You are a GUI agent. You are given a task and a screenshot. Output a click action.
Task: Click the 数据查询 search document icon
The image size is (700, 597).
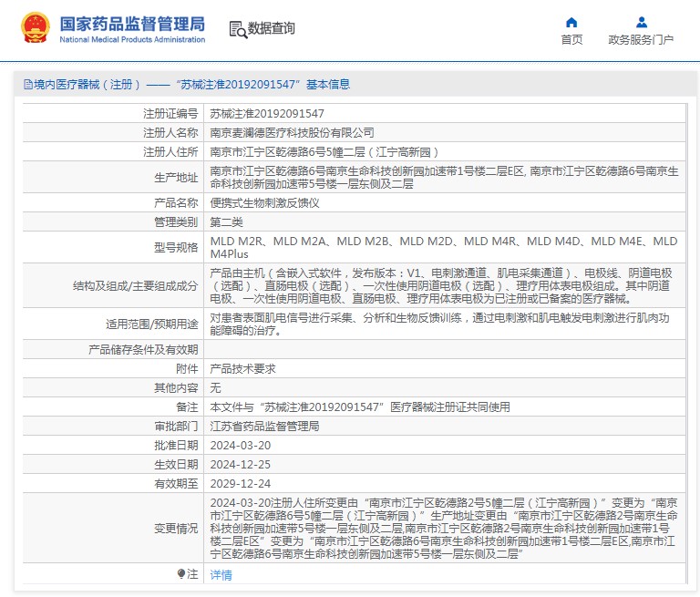click(237, 28)
